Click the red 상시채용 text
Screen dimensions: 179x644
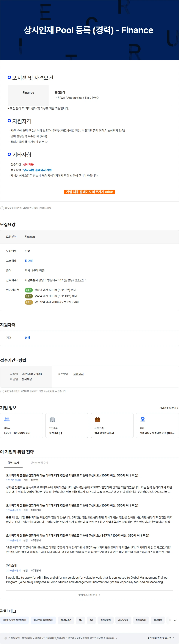29,165
